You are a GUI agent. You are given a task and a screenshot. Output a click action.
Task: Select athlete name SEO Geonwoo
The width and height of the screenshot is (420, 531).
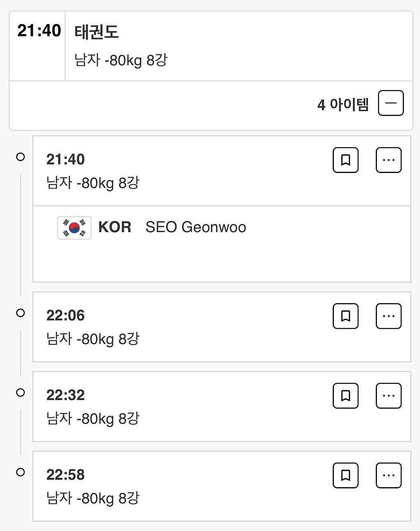196,227
